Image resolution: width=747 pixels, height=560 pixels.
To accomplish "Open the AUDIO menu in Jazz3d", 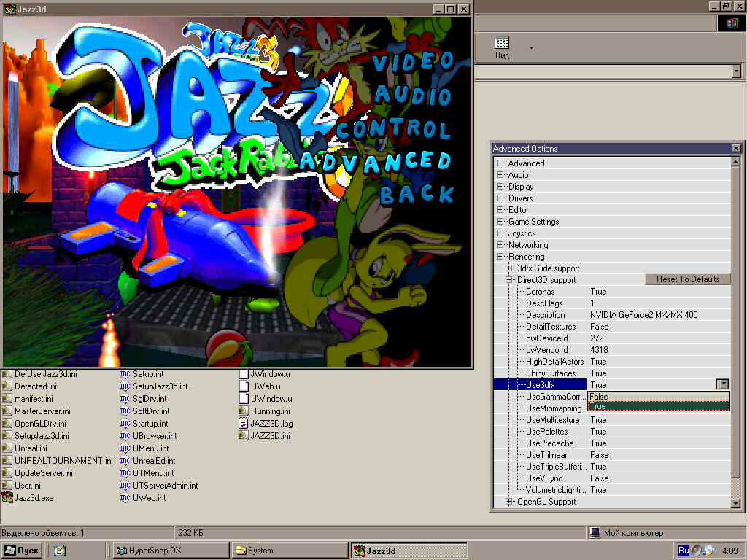I will point(413,96).
